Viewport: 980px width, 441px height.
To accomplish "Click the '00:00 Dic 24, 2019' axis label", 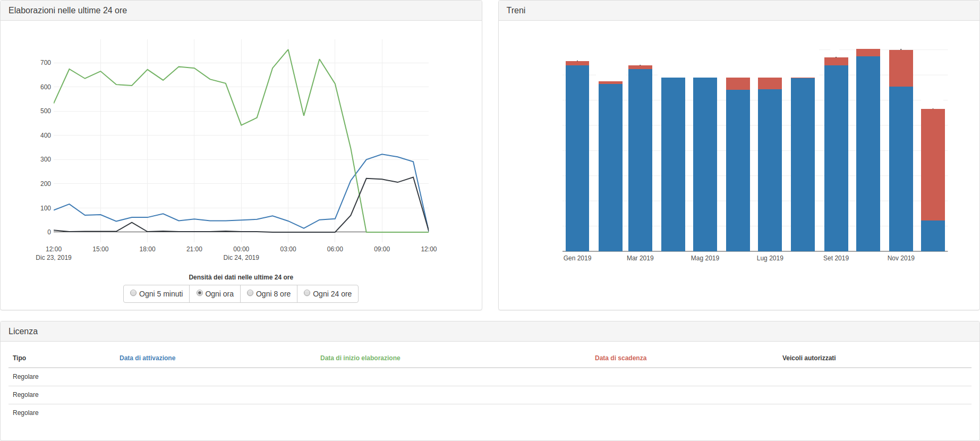I will click(241, 253).
